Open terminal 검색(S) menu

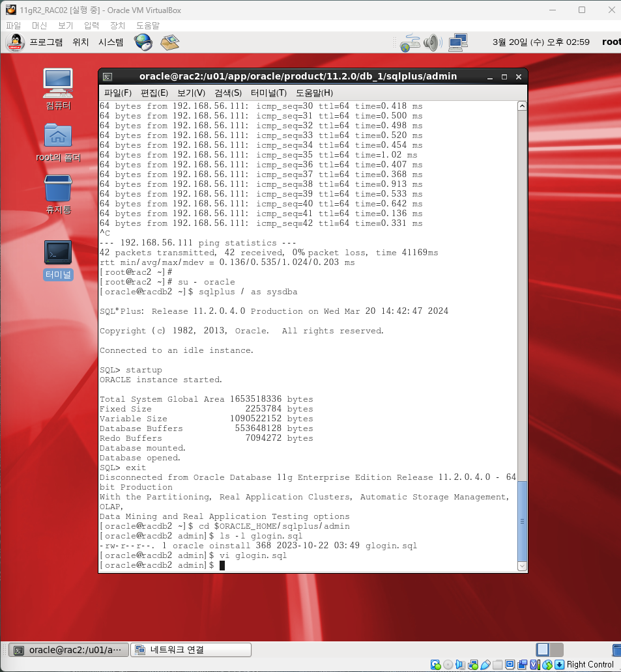tap(228, 93)
